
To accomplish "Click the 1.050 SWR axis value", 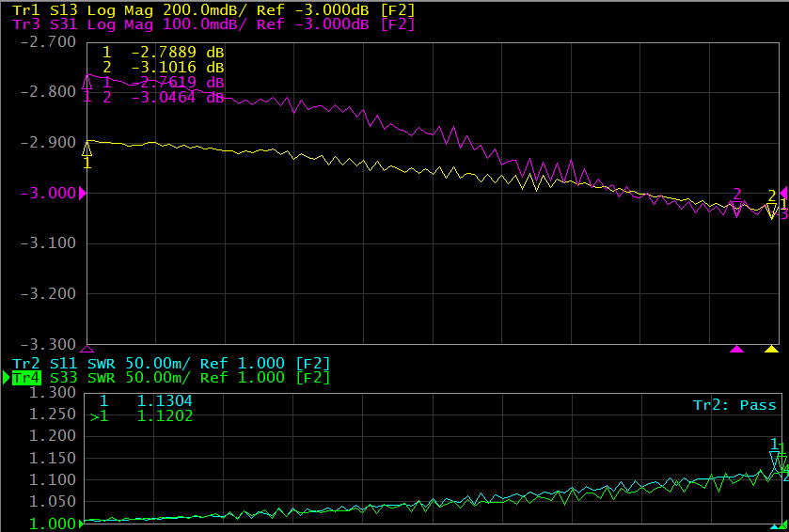I will coord(53,501).
